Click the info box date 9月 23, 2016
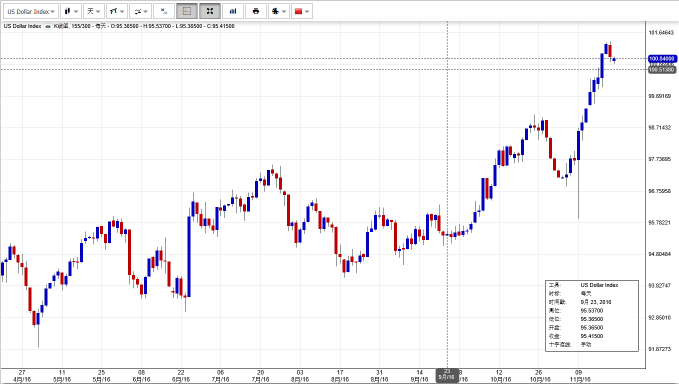Viewport: 679px width, 384px height. coord(596,302)
